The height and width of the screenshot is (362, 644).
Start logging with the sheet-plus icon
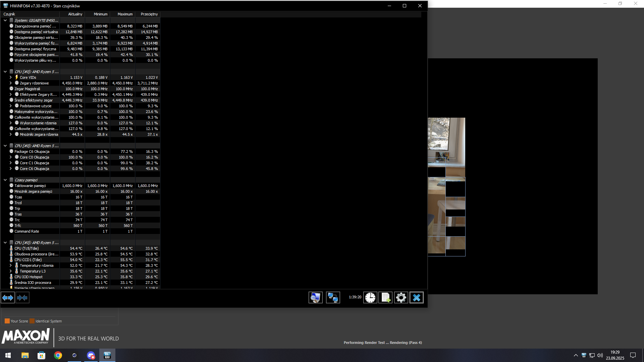pyautogui.click(x=385, y=298)
